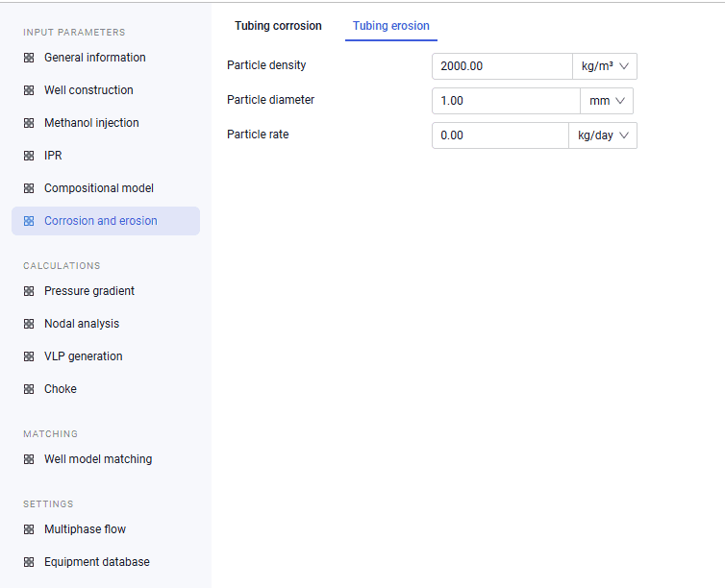Click the Particle rate label
This screenshot has width=725, height=588.
pos(258,135)
